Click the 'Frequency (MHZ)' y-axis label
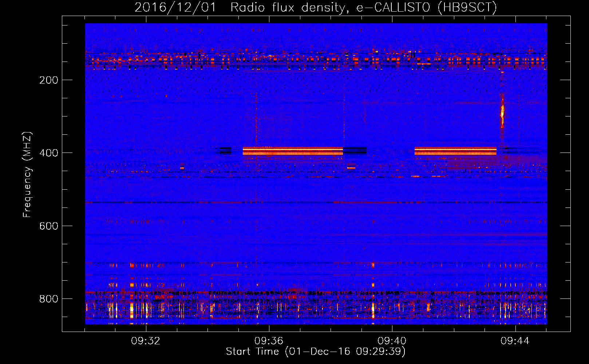 coord(27,175)
